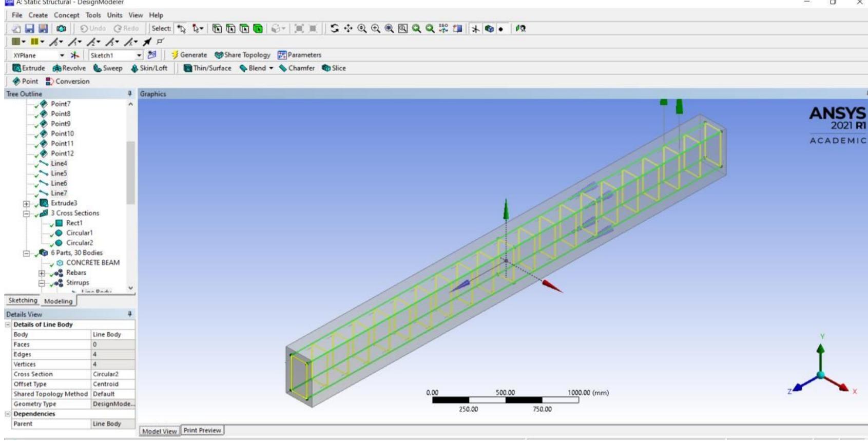The width and height of the screenshot is (868, 441).
Task: Toggle the display model icon
Action: click(489, 28)
